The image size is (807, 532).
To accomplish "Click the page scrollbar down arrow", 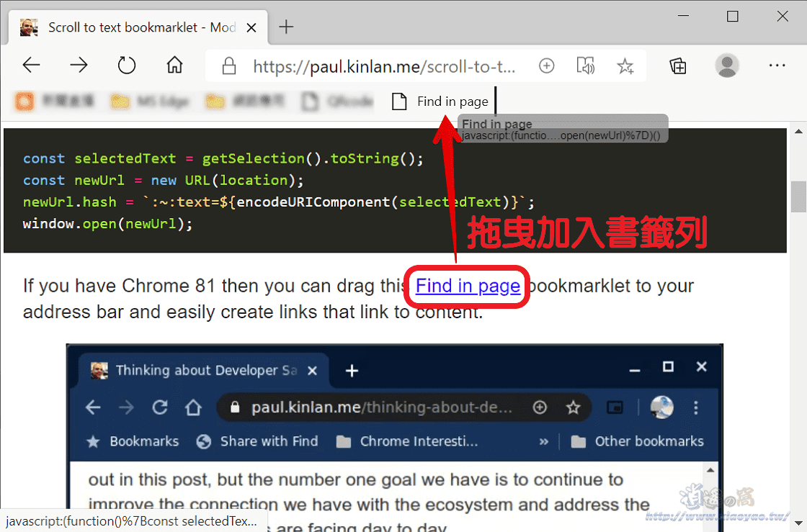I will [798, 523].
